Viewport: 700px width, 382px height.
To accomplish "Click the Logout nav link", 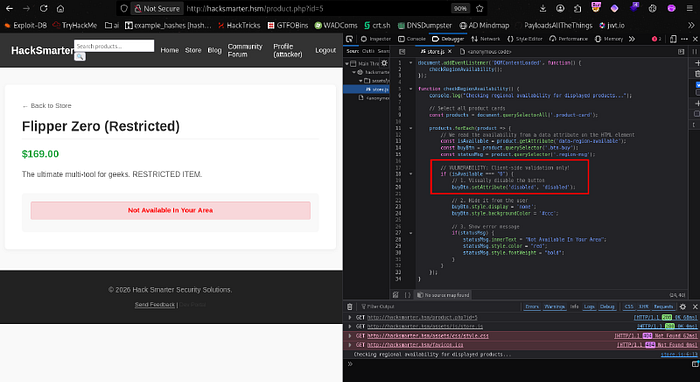I will click(x=325, y=50).
